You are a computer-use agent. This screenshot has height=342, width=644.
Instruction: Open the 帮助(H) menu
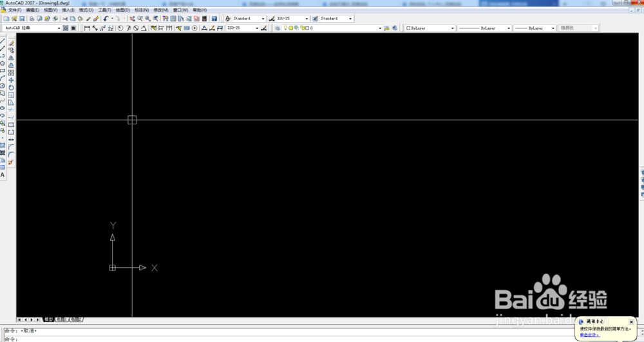pos(200,10)
